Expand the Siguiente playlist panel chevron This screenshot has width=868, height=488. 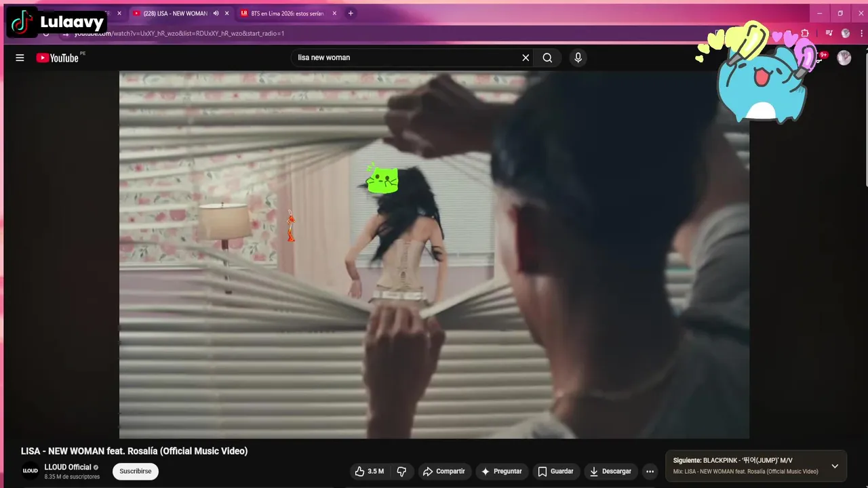click(x=835, y=466)
